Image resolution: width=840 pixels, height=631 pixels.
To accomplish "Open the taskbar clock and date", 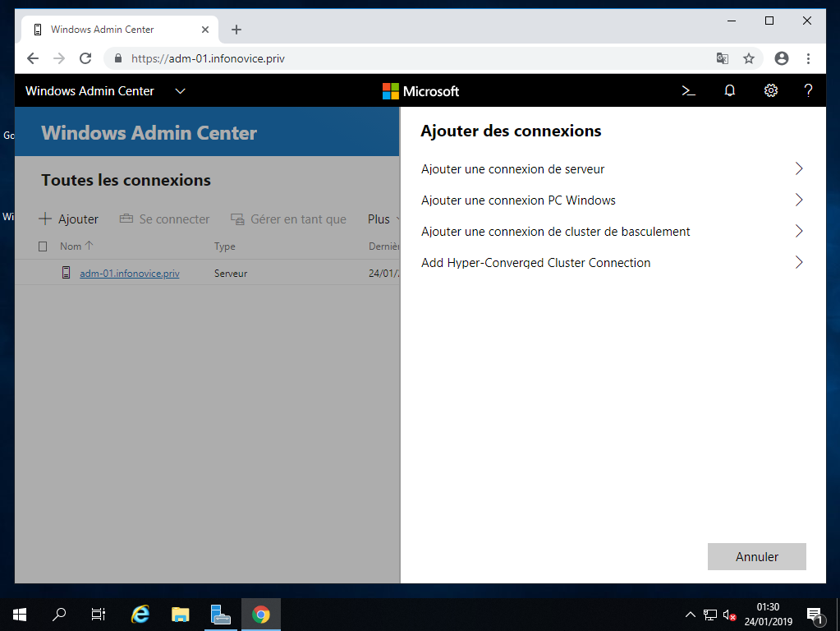I will click(769, 615).
